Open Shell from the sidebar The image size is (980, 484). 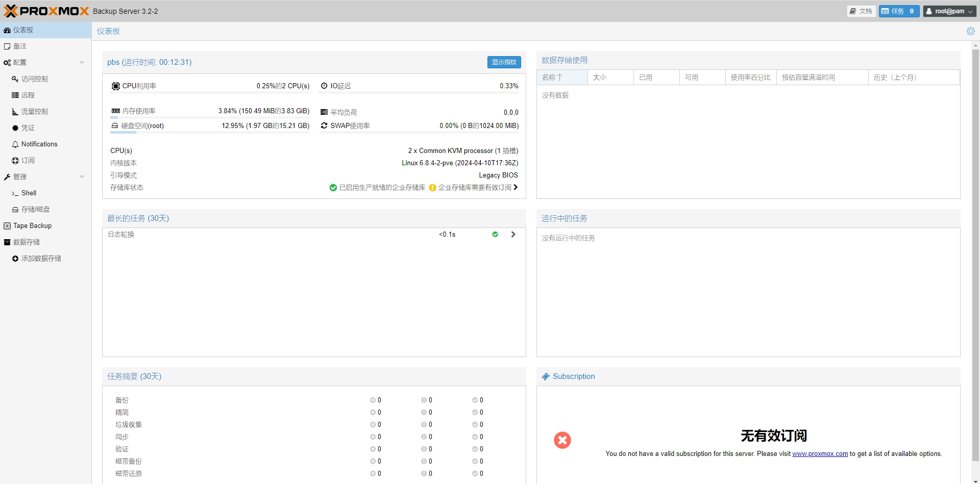29,193
